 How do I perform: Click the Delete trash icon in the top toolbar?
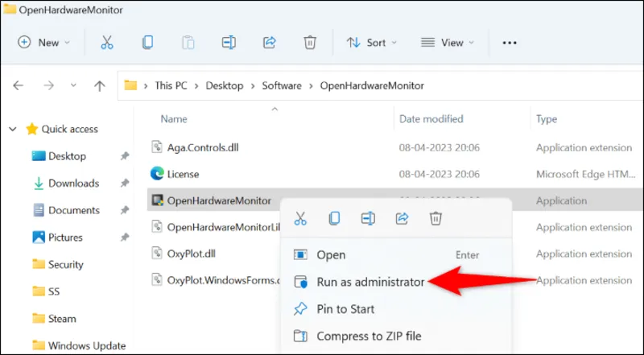310,43
